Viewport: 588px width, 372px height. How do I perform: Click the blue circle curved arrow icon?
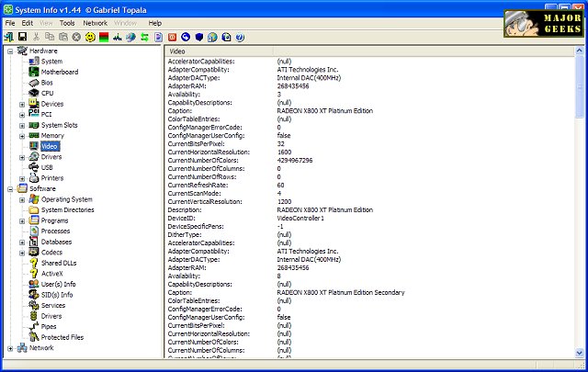click(x=186, y=37)
